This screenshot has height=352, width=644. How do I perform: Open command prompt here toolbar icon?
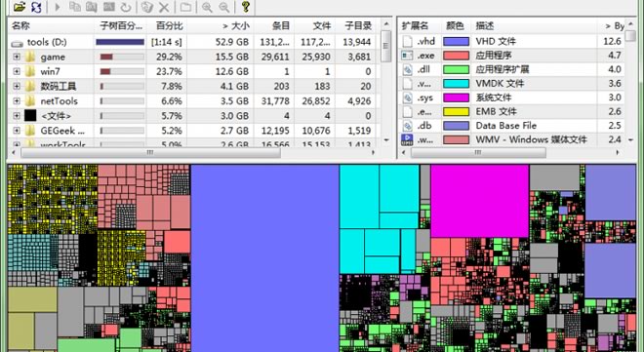tap(108, 7)
